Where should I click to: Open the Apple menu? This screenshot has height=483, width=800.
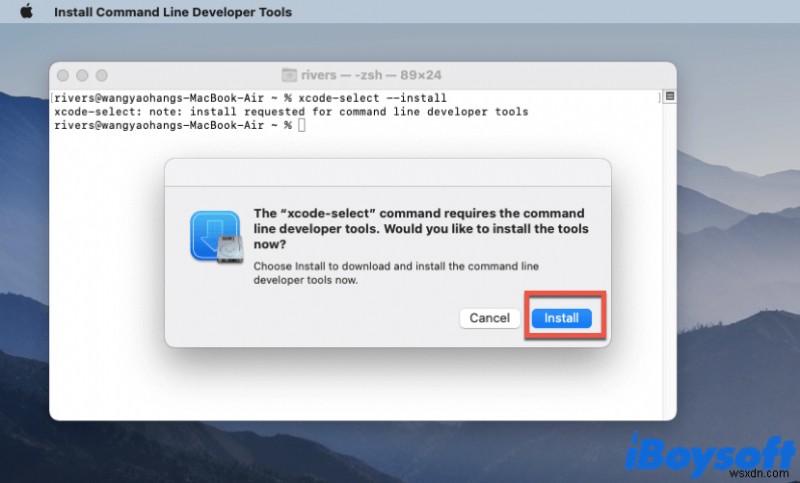pyautogui.click(x=27, y=11)
